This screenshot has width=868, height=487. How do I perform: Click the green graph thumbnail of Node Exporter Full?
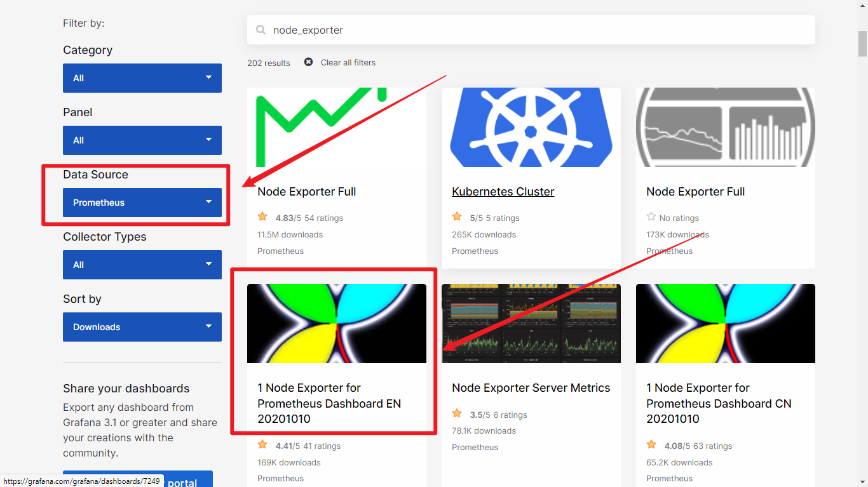pyautogui.click(x=337, y=127)
